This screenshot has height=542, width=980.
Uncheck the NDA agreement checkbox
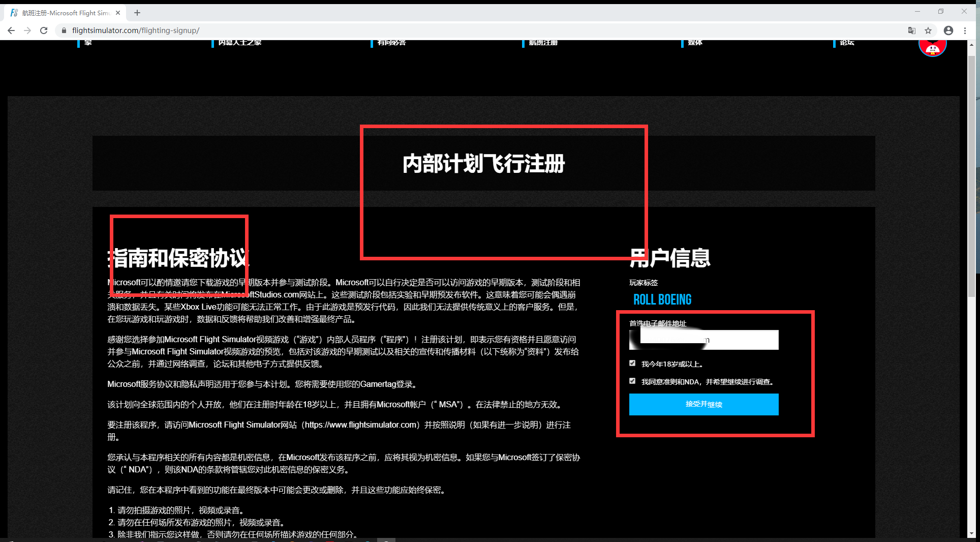(632, 381)
